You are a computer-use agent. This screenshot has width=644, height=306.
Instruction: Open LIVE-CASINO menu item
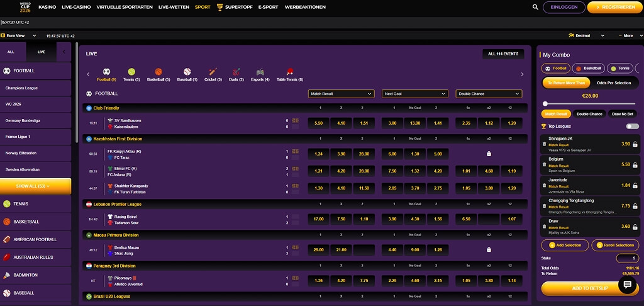click(x=76, y=7)
